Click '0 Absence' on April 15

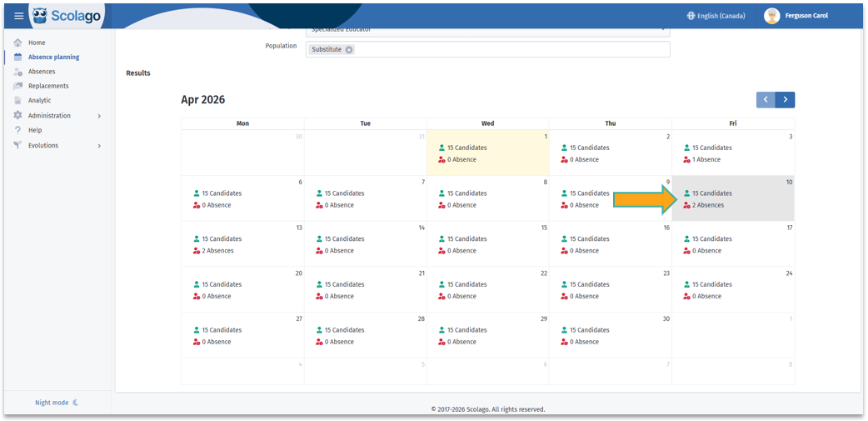461,250
